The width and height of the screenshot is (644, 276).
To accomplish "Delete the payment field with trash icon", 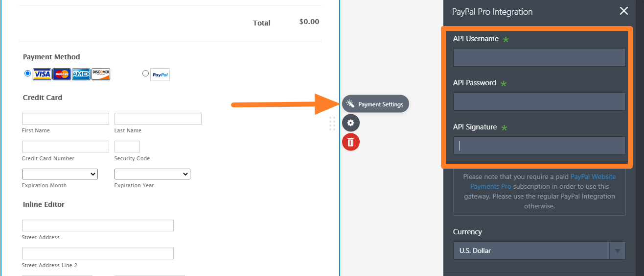I will (x=350, y=142).
